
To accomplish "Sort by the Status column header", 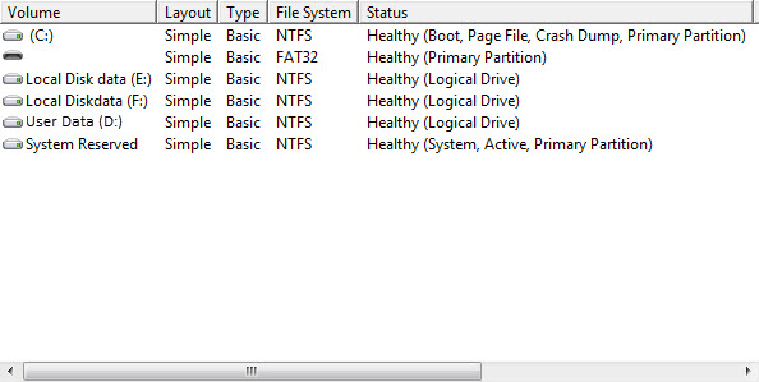I will (556, 12).
